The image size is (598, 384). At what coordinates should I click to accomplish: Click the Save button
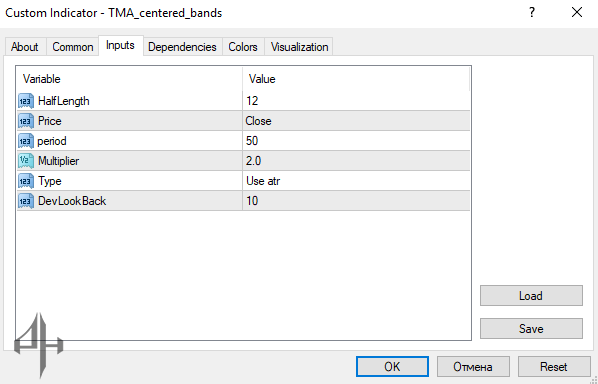pyautogui.click(x=531, y=328)
